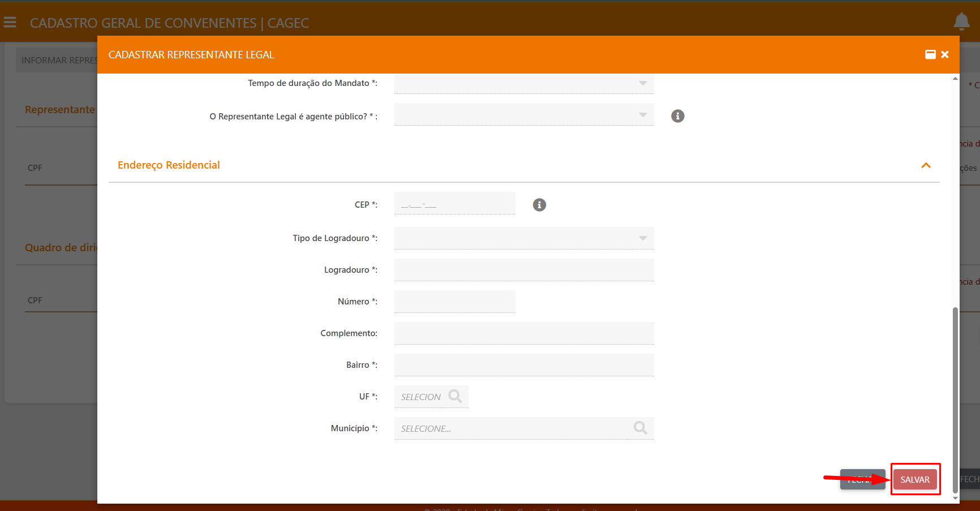980x511 pixels.
Task: Close the Cadastrar Representante Legal dialog
Action: [945, 54]
